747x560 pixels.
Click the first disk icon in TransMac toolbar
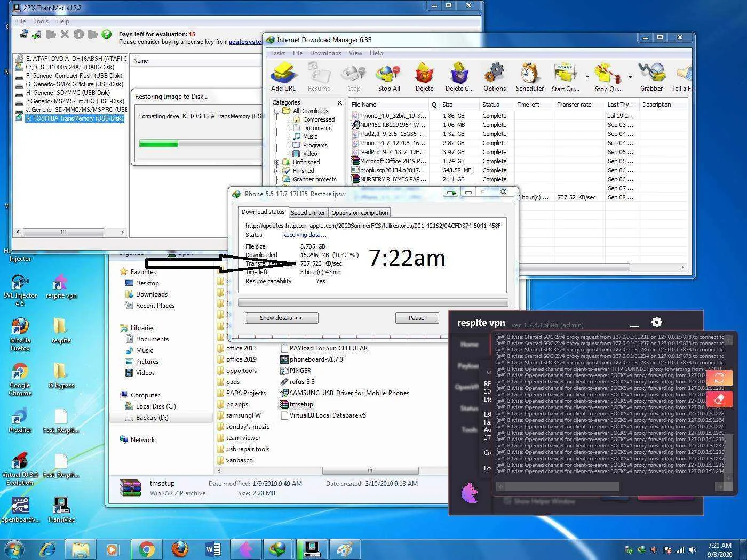[23, 35]
